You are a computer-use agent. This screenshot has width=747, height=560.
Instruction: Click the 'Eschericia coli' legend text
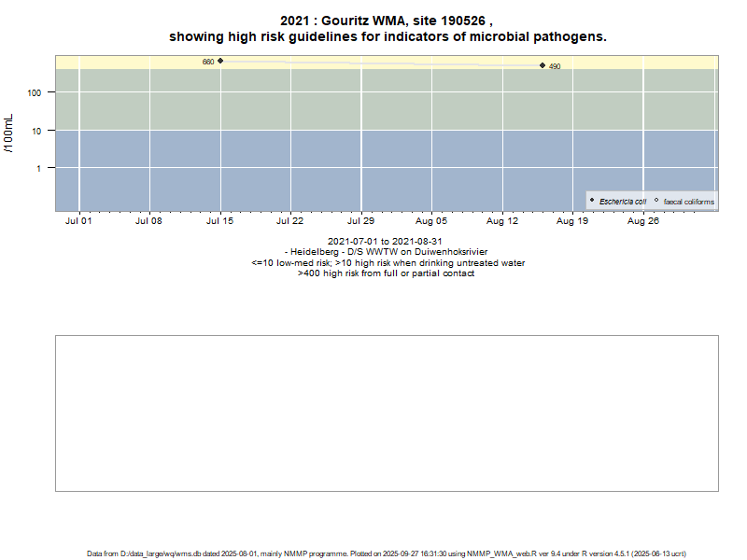pos(623,202)
